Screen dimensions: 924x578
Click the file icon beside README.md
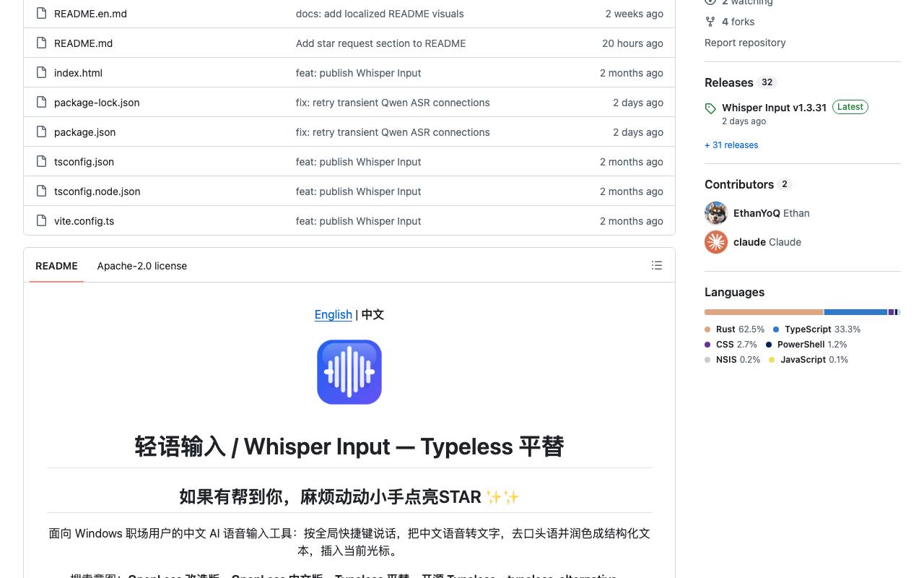pos(41,43)
